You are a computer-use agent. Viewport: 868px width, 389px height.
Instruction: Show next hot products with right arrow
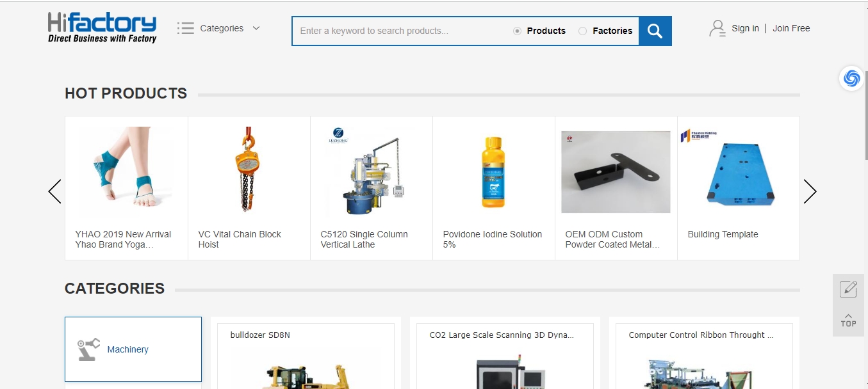(810, 191)
